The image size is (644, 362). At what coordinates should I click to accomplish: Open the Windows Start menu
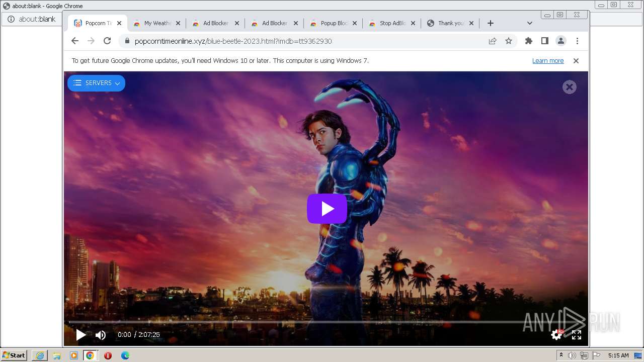coord(14,355)
